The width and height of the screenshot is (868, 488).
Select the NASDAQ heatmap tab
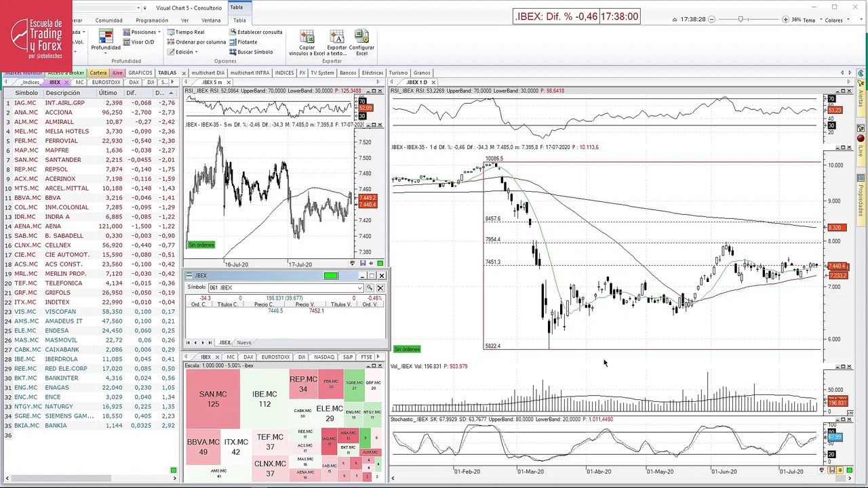(x=323, y=357)
